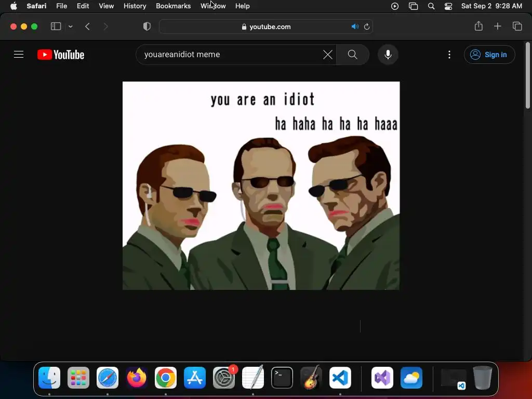The height and width of the screenshot is (399, 532).
Task: Open TextEdit from the Dock
Action: click(253, 377)
